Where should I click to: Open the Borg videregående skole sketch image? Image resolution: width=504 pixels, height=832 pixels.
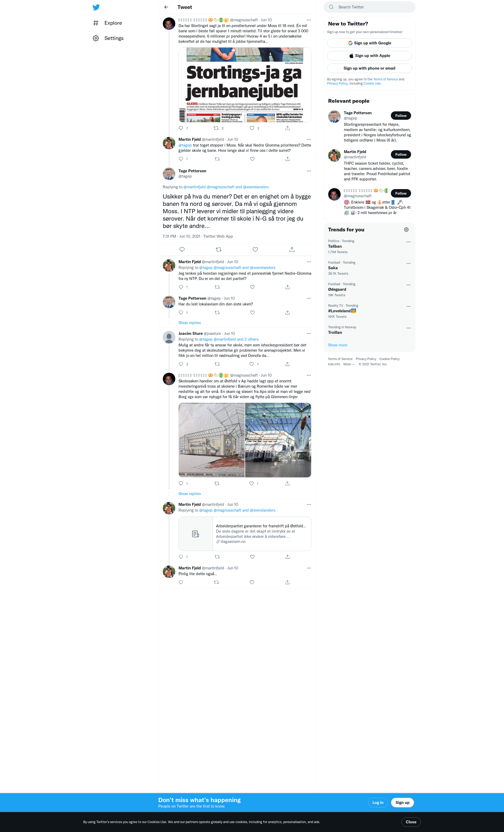pos(212,440)
